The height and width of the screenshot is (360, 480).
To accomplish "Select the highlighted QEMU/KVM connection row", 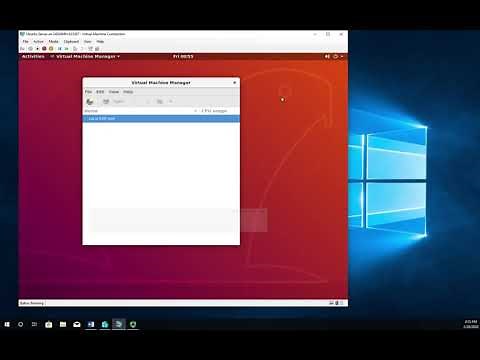I will point(161,119).
